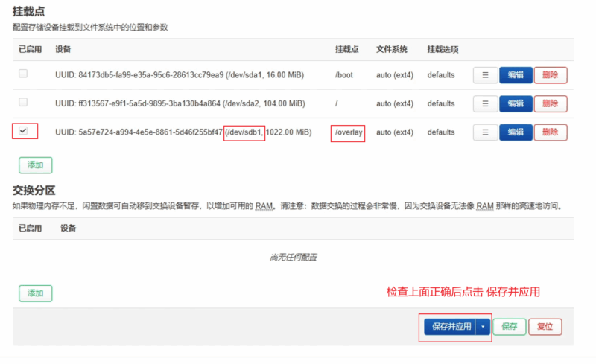Enable the /dev/sda1 /boot mount checkbox
Screen dimensions: 596x364
pyautogui.click(x=23, y=74)
